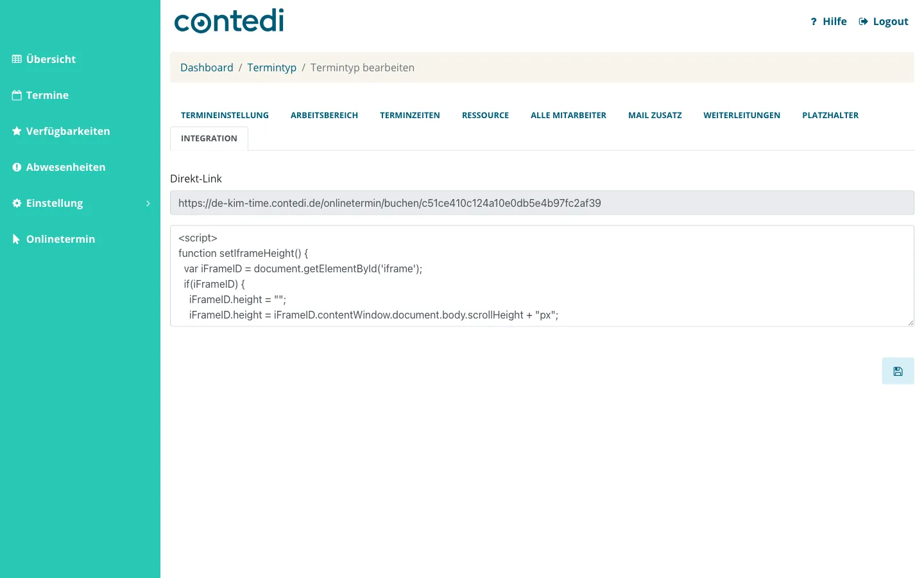Open the Weiterleitungen tab
This screenshot has height=578, width=924.
point(742,116)
